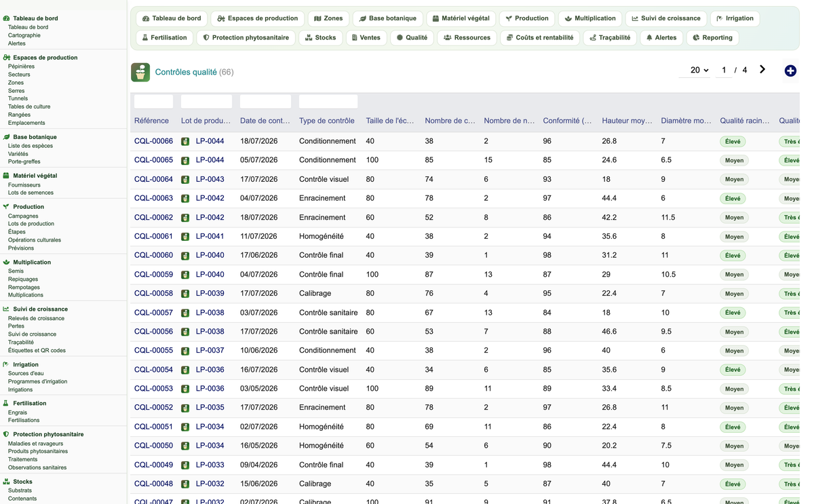
Task: Click the sidebar Tableau de bord gauge icon
Action: coord(6,18)
